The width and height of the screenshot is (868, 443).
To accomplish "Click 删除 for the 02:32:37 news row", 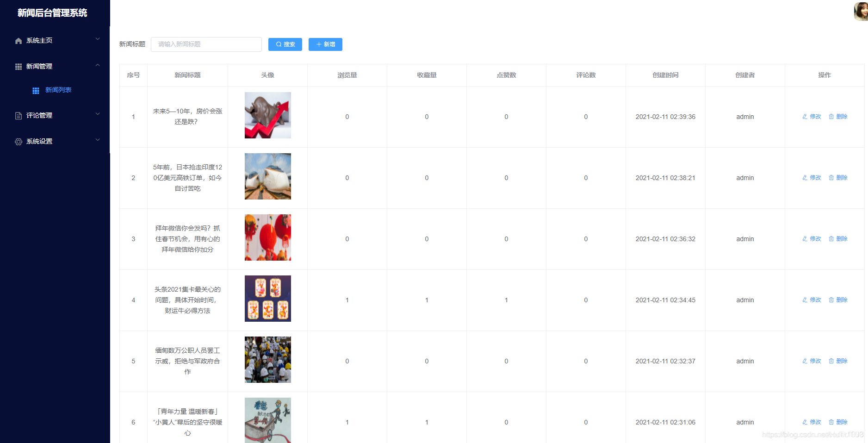I will click(x=838, y=361).
